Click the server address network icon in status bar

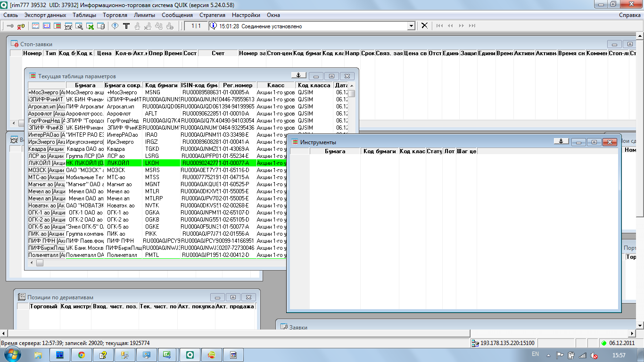point(475,343)
